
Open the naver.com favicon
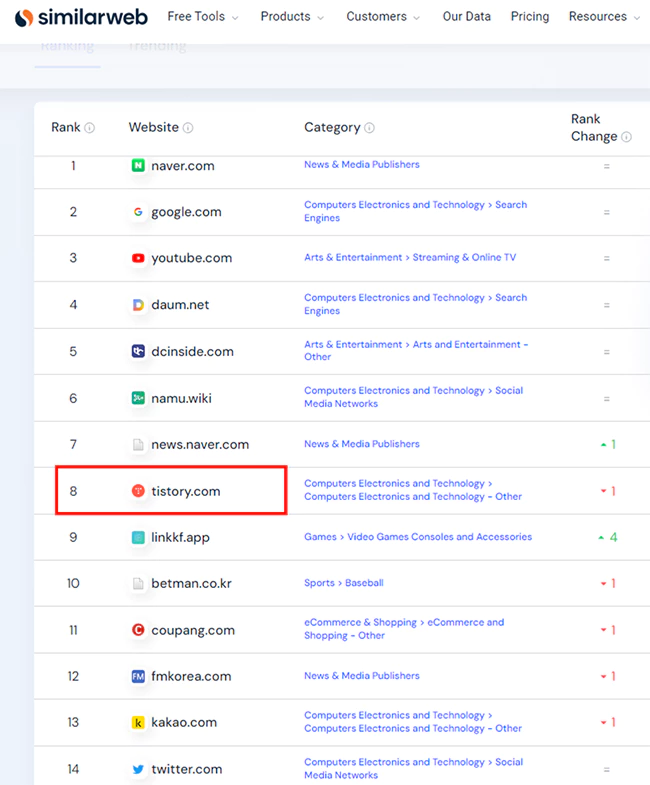[138, 165]
